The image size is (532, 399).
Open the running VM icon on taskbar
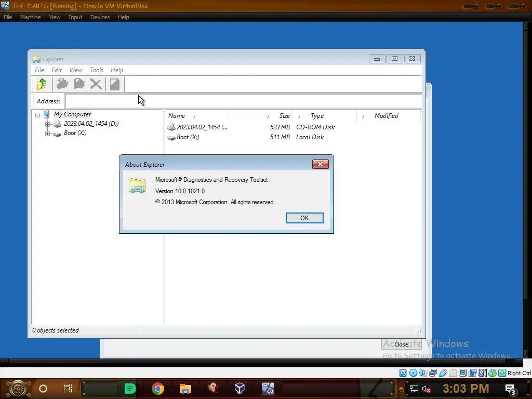(268, 389)
